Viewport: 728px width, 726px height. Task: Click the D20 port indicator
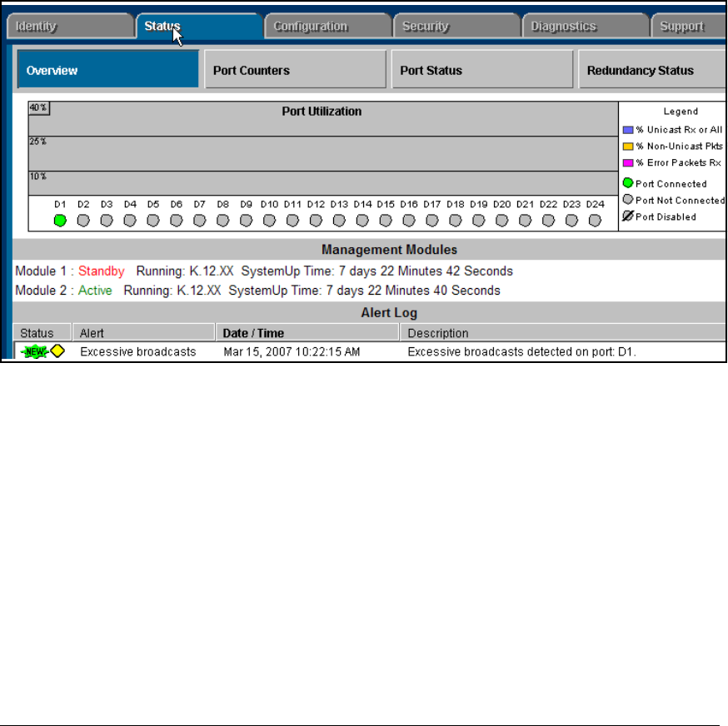coord(502,221)
